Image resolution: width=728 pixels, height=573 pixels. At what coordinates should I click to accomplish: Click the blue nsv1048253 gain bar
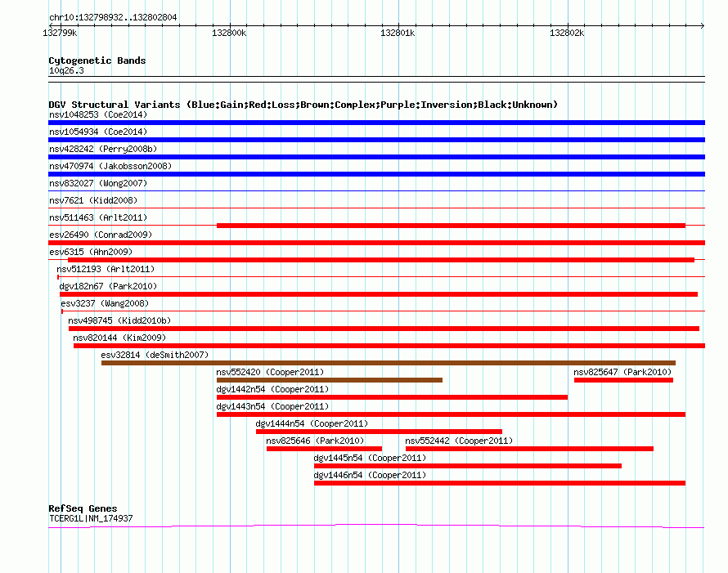[x=376, y=123]
